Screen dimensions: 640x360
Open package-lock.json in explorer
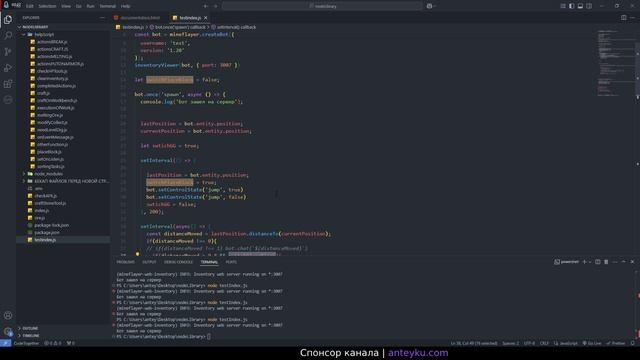pyautogui.click(x=51, y=225)
